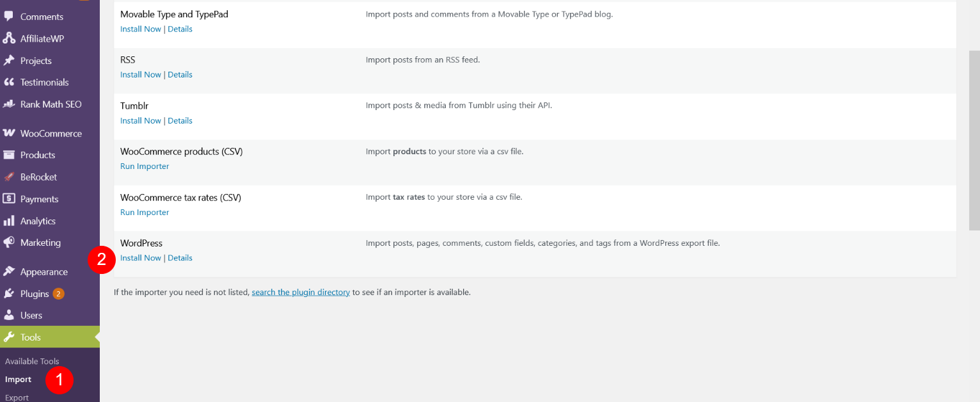The height and width of the screenshot is (402, 980).
Task: Install the Tumblr importer now
Action: pyautogui.click(x=141, y=120)
